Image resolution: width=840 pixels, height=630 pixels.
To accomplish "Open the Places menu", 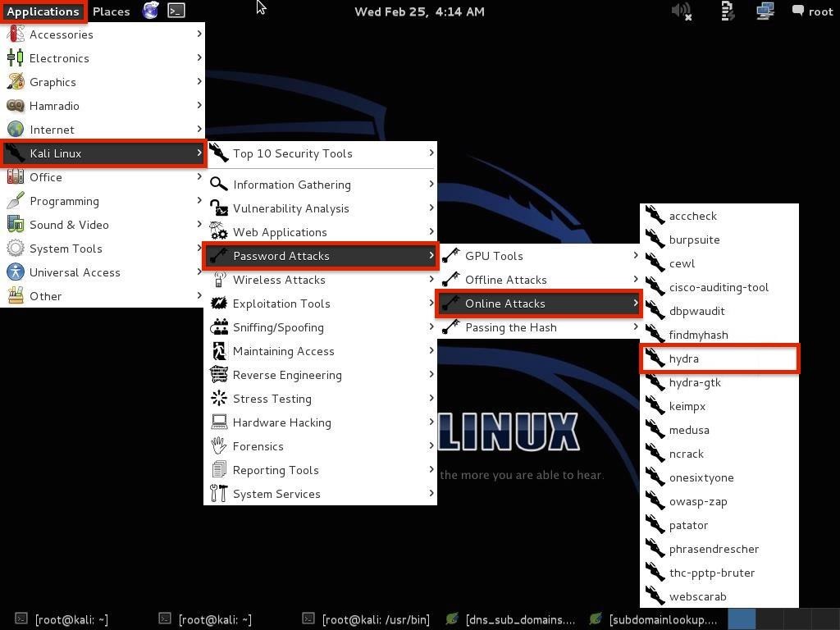I will coord(111,11).
